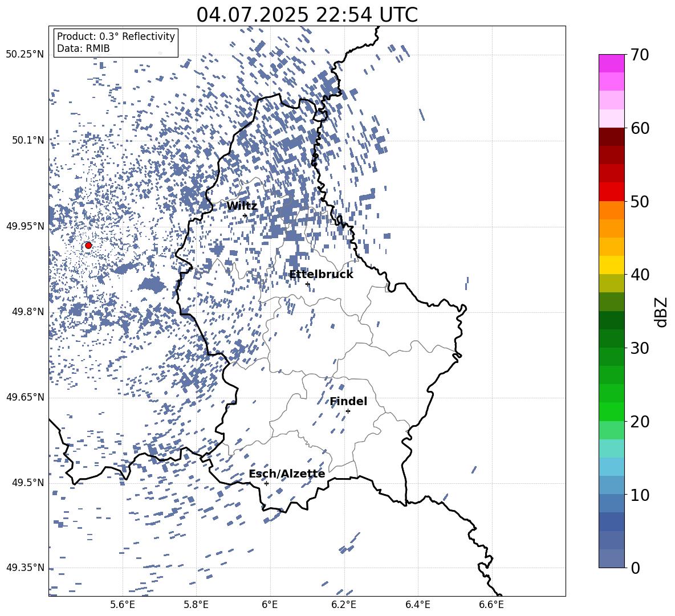
Task: Click the 70 colorbar tick label
Action: pyautogui.click(x=640, y=55)
